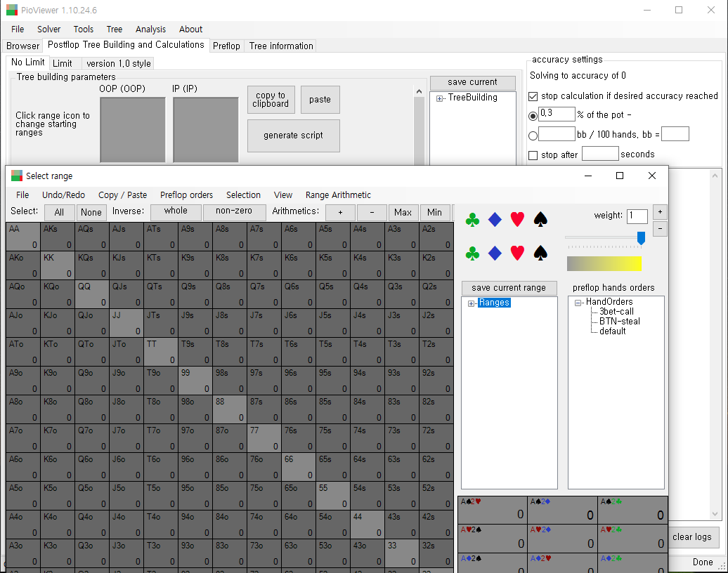Click the weight input field

(x=637, y=216)
